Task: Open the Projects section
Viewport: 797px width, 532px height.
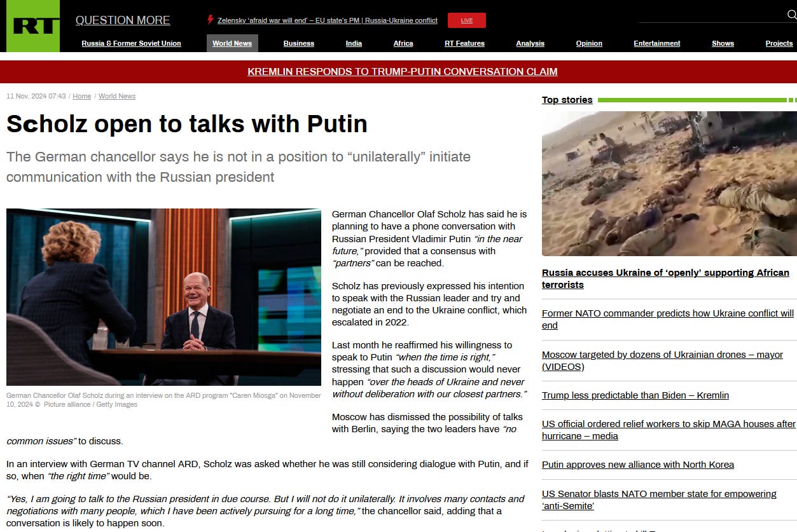Action: click(x=779, y=43)
